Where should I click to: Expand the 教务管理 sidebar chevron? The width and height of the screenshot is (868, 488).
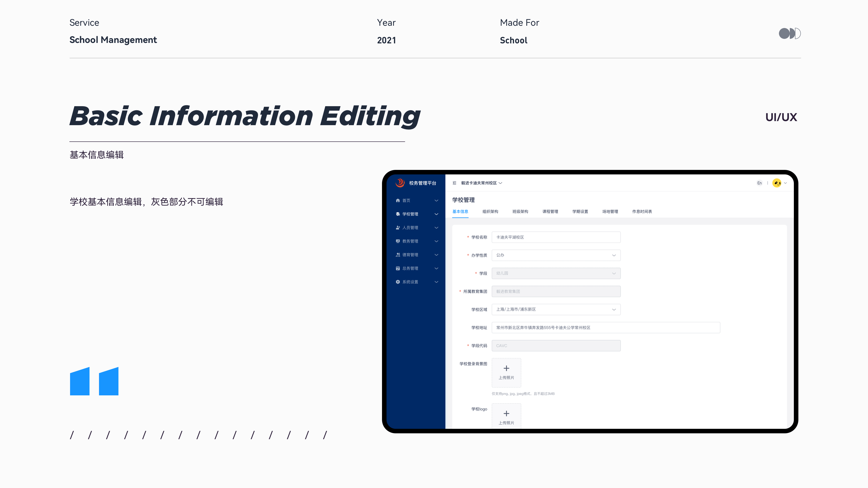pyautogui.click(x=436, y=241)
